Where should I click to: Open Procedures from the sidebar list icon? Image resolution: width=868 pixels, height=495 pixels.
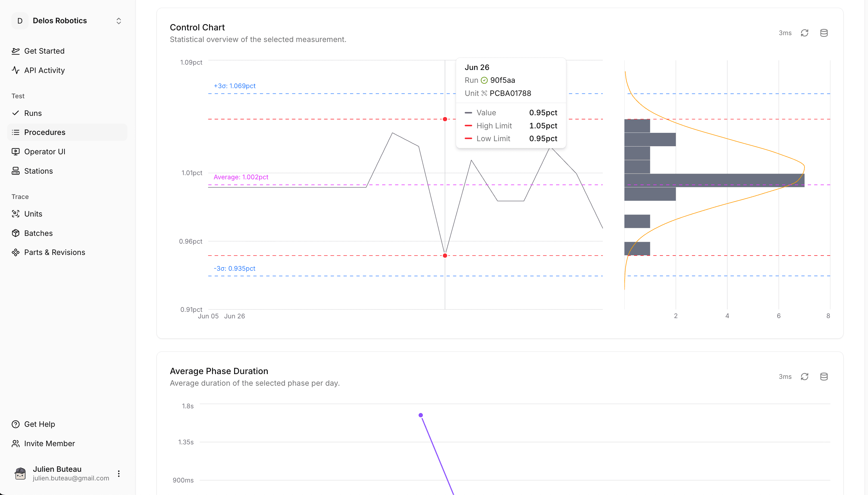pyautogui.click(x=16, y=132)
